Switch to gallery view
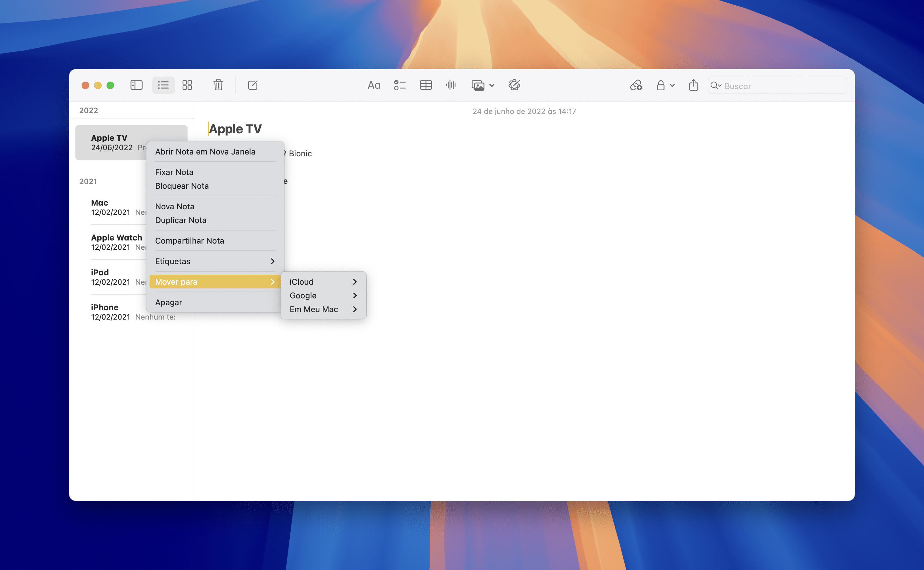Viewport: 924px width, 570px height. point(187,85)
